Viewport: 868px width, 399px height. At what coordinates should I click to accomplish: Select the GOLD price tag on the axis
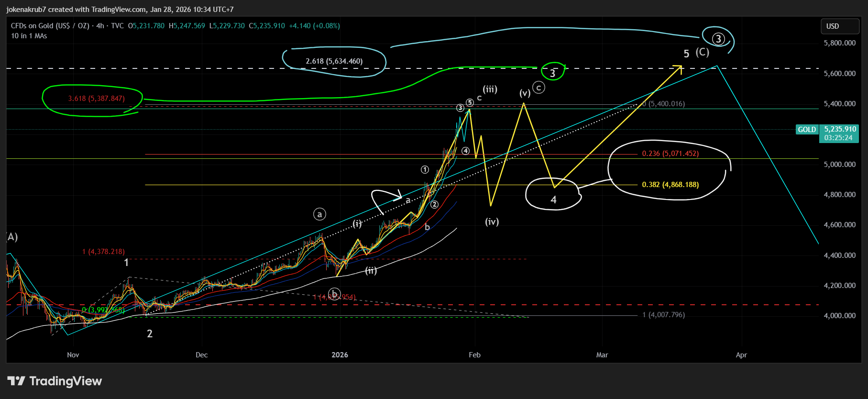[807, 130]
